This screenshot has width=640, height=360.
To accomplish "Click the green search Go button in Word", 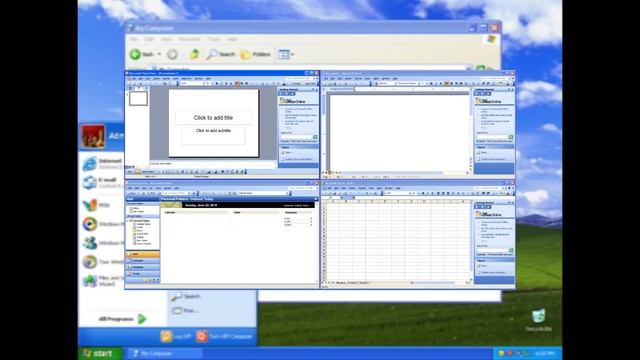I will [x=511, y=137].
